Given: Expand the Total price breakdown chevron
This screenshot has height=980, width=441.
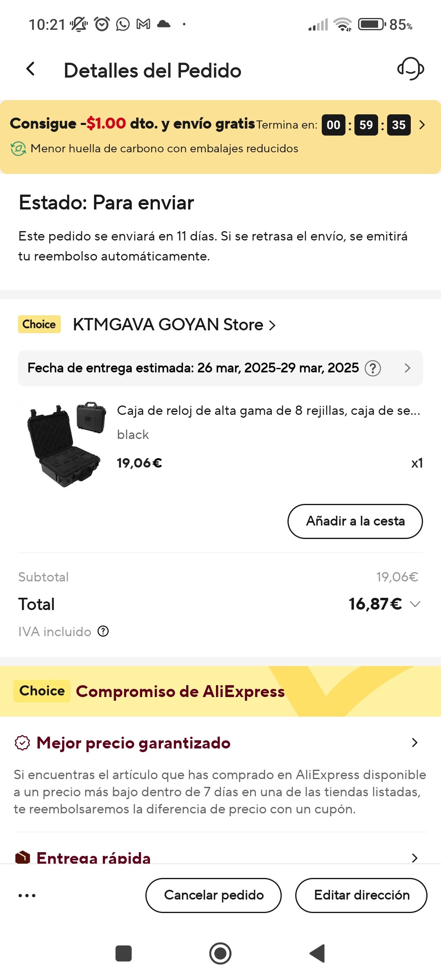Looking at the screenshot, I should (415, 604).
